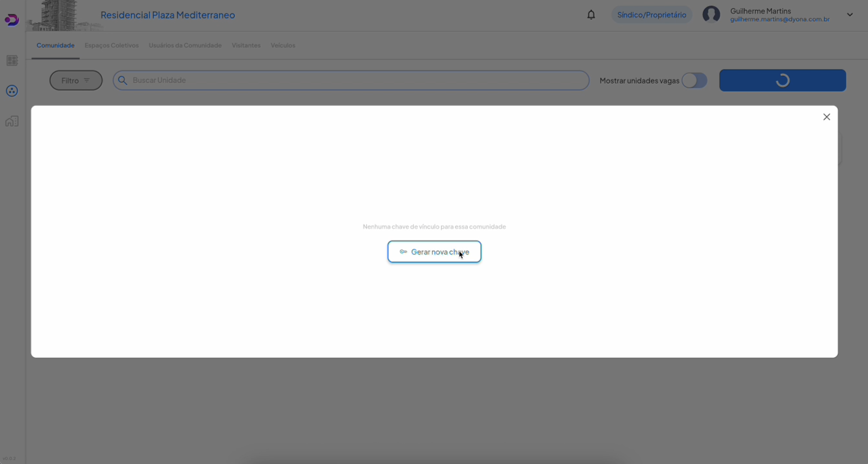The width and height of the screenshot is (868, 464).
Task: Go to the Veículos tab
Action: [283, 46]
